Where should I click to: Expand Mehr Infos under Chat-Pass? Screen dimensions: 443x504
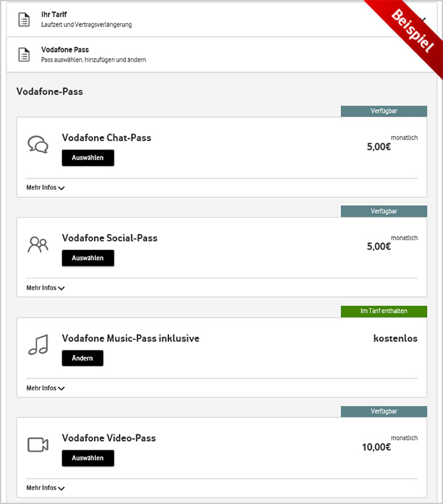[46, 188]
